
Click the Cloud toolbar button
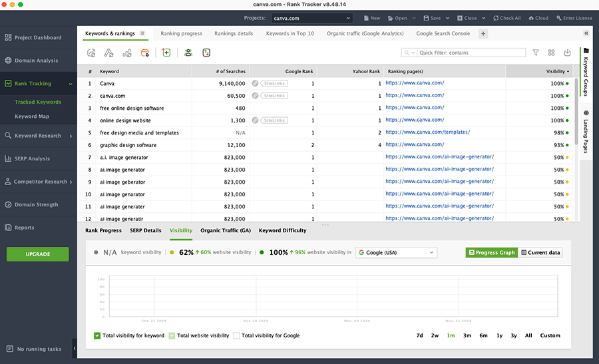tap(538, 18)
